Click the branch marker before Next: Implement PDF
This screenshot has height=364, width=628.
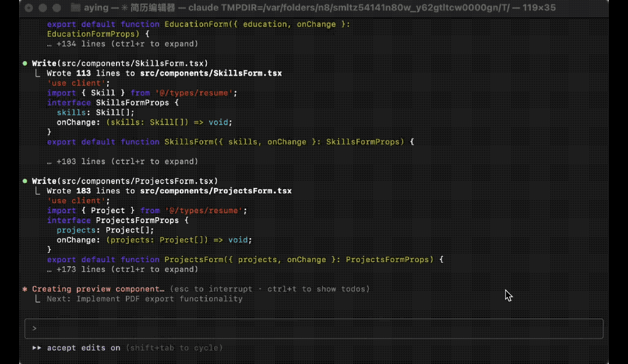tap(38, 299)
